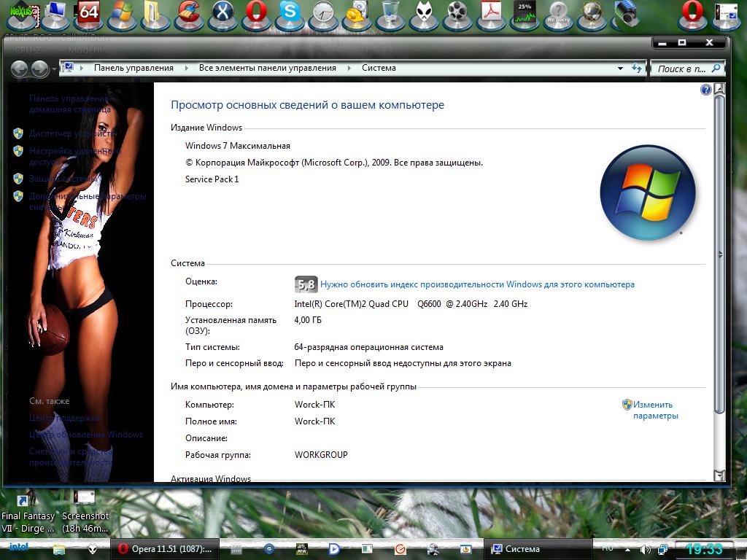The width and height of the screenshot is (747, 560).
Task: Click the vertical scrollbar thumb
Action: (719, 254)
